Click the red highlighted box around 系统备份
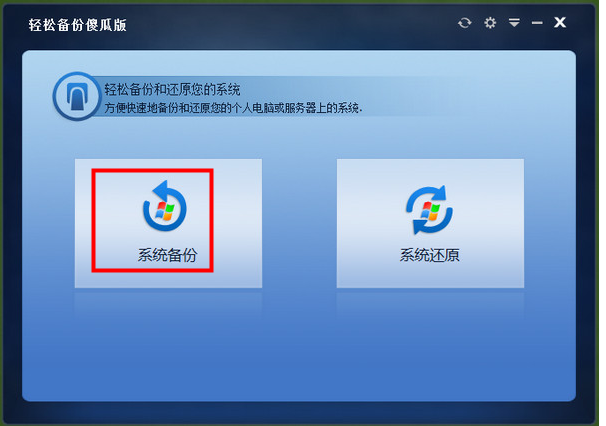 pos(152,220)
